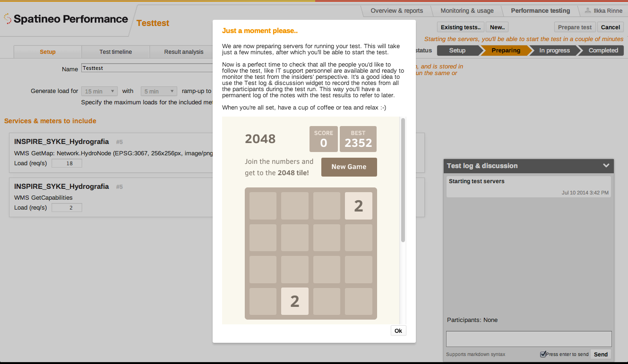Select the Performance testing tab
This screenshot has height=364, width=628.
(x=540, y=10)
